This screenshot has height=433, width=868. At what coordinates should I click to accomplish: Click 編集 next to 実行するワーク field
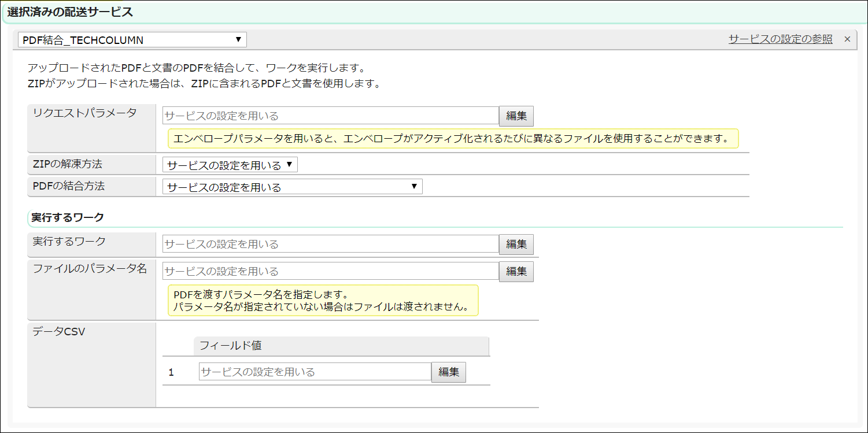coord(516,244)
